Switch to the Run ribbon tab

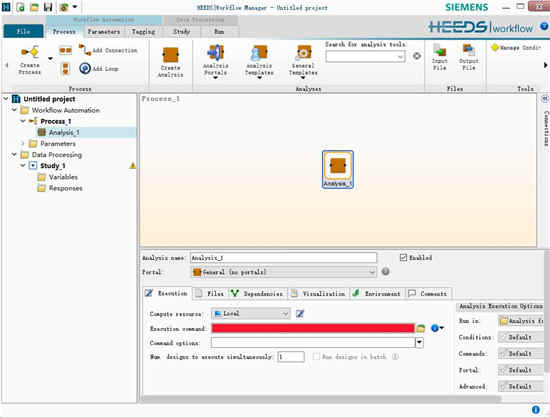coord(219,32)
